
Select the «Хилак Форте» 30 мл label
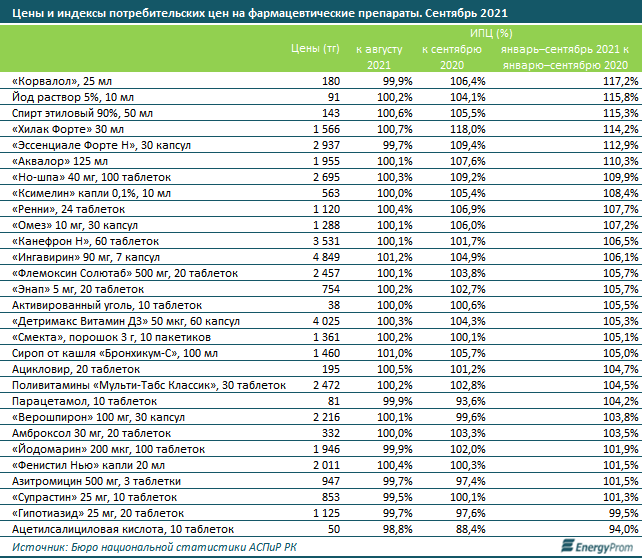click(x=68, y=129)
